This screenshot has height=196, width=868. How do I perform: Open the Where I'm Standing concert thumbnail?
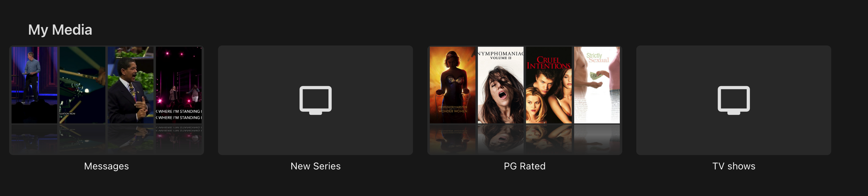point(179,85)
